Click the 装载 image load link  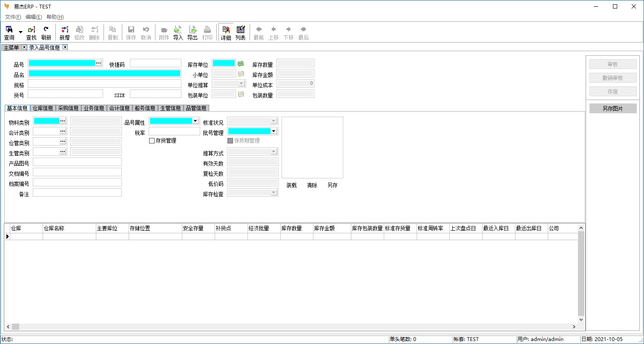(x=291, y=186)
